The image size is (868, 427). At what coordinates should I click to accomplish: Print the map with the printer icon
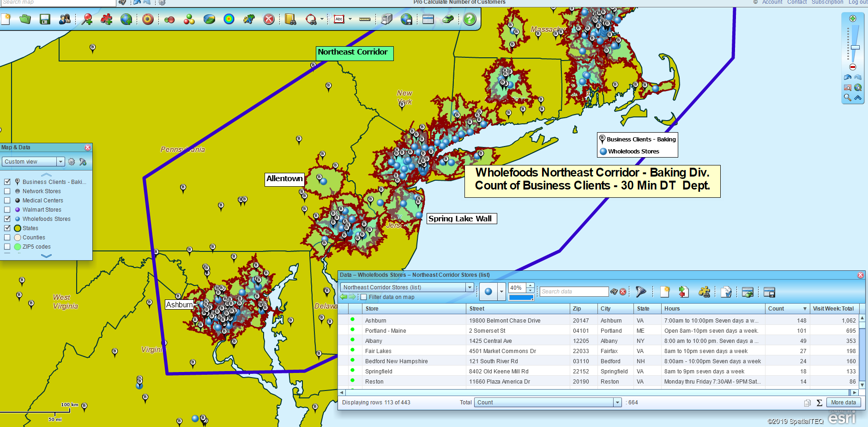(x=386, y=19)
